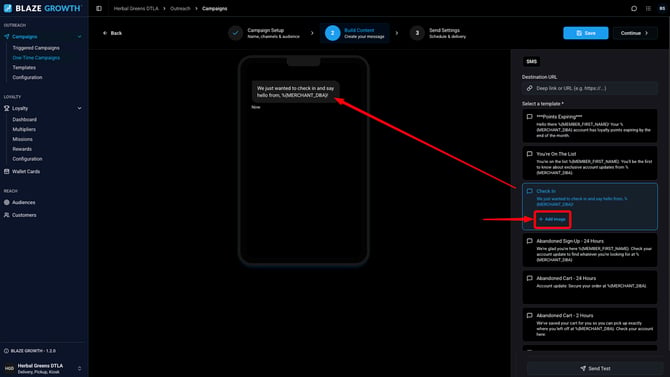Open Configuration under Campaigns
This screenshot has height=377, width=670.
coord(27,77)
